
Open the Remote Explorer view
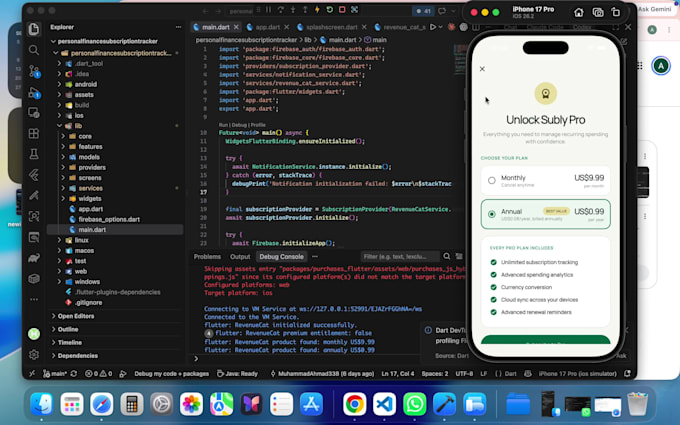pyautogui.click(x=34, y=113)
